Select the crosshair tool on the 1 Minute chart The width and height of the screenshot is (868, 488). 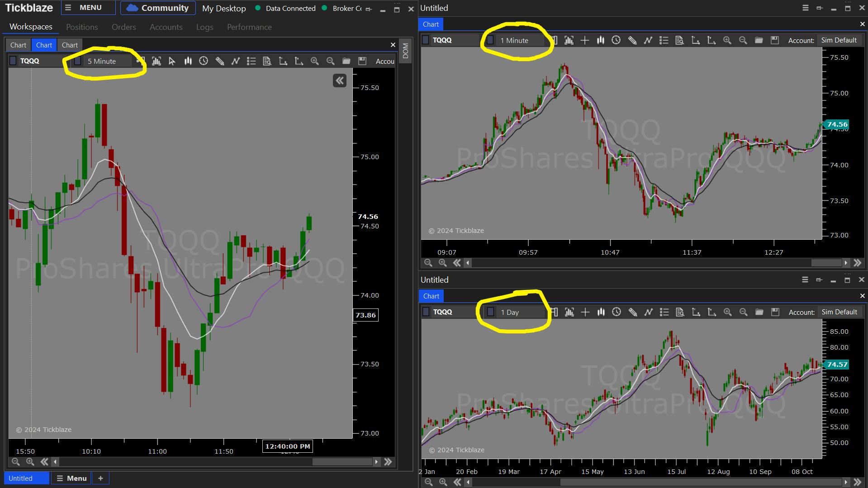[585, 40]
